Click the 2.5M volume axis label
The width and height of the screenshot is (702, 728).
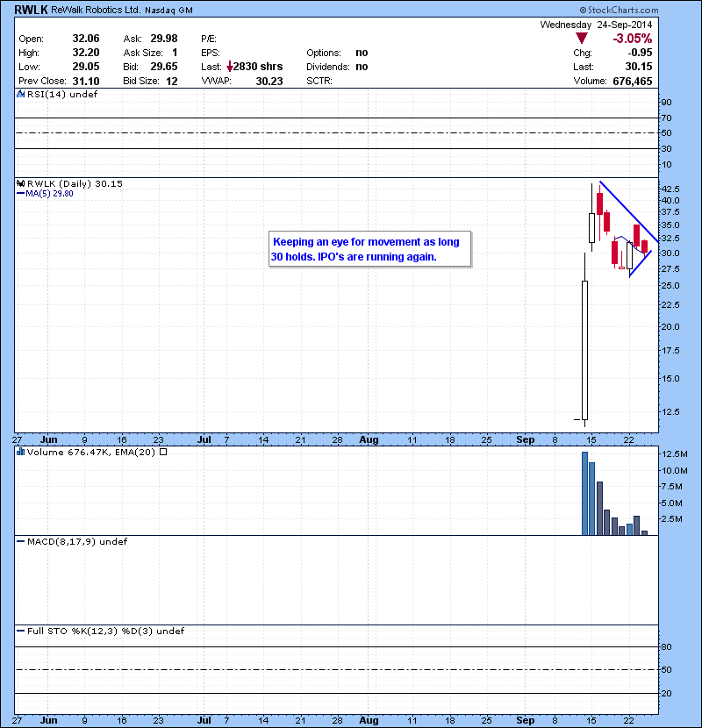coord(672,518)
